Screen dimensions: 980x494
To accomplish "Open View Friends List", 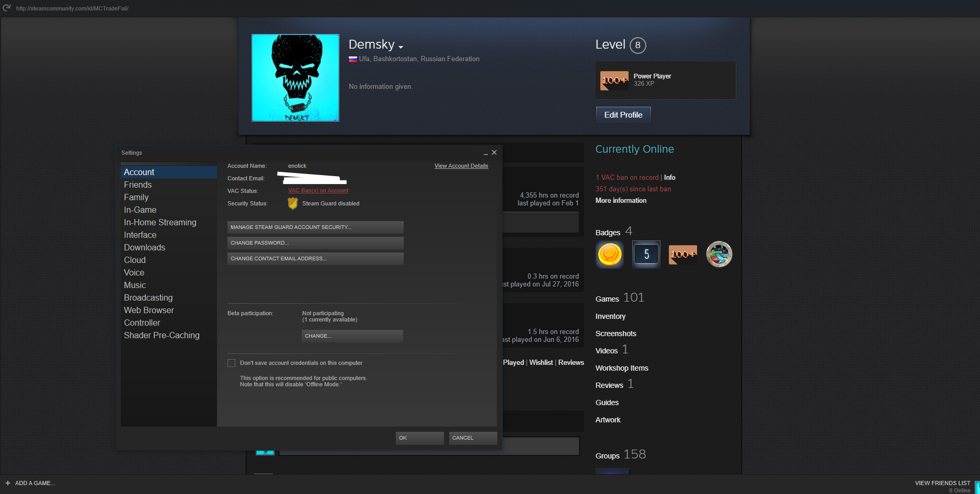I will point(942,483).
